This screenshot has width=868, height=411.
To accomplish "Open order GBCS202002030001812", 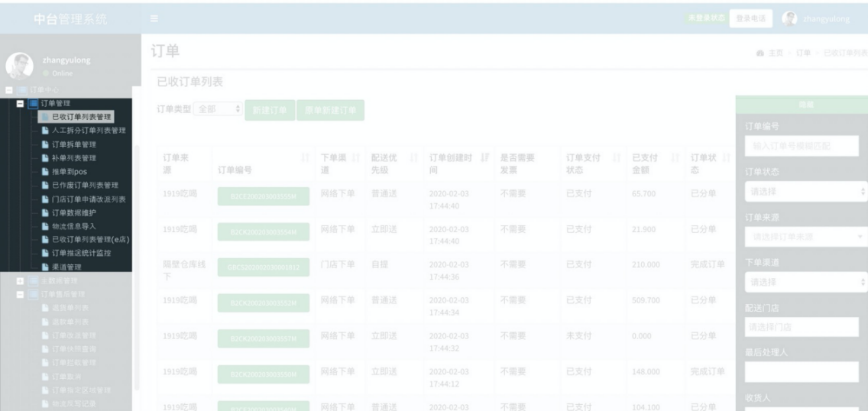I will coord(264,267).
